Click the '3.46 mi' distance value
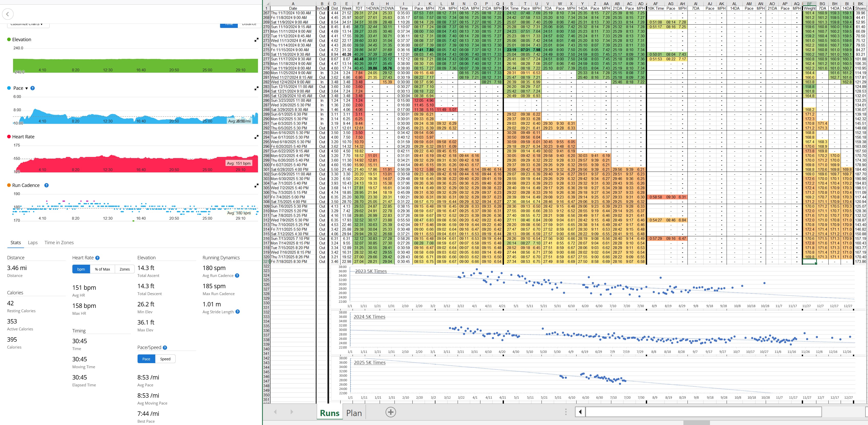Viewport: 868px width, 425px height. tap(17, 268)
